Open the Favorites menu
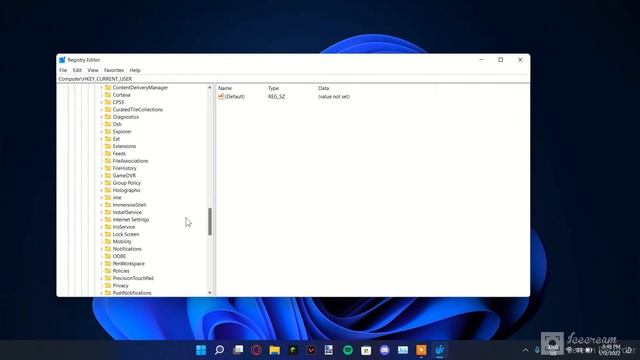This screenshot has height=360, width=640. [x=114, y=70]
